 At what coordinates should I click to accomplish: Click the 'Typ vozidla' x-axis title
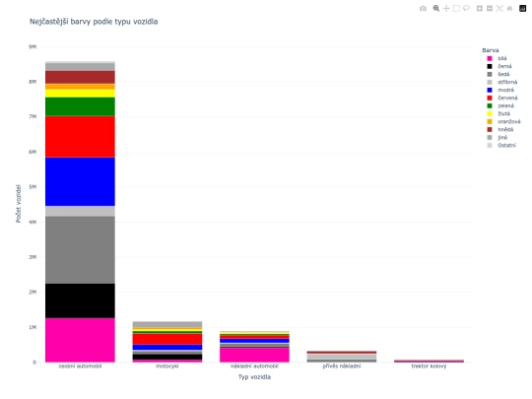tap(254, 377)
